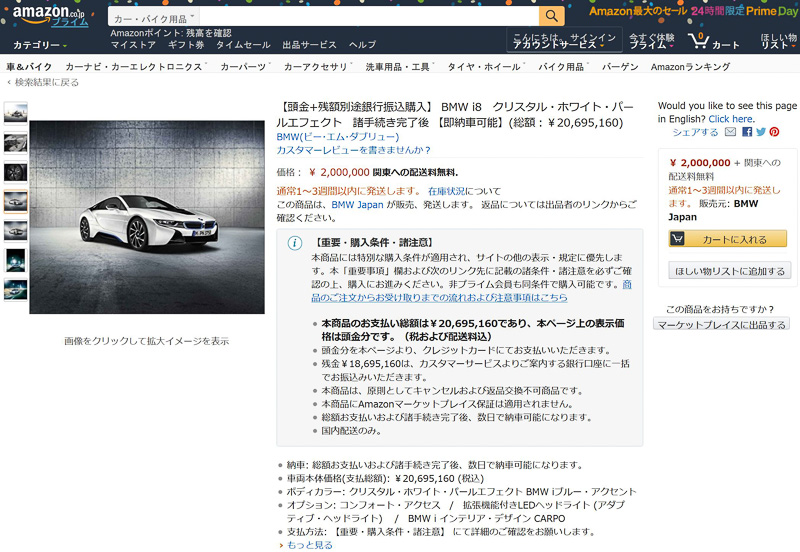Open the カー・バイク用品 search category dropdown
This screenshot has height=552, width=800.
[x=154, y=19]
